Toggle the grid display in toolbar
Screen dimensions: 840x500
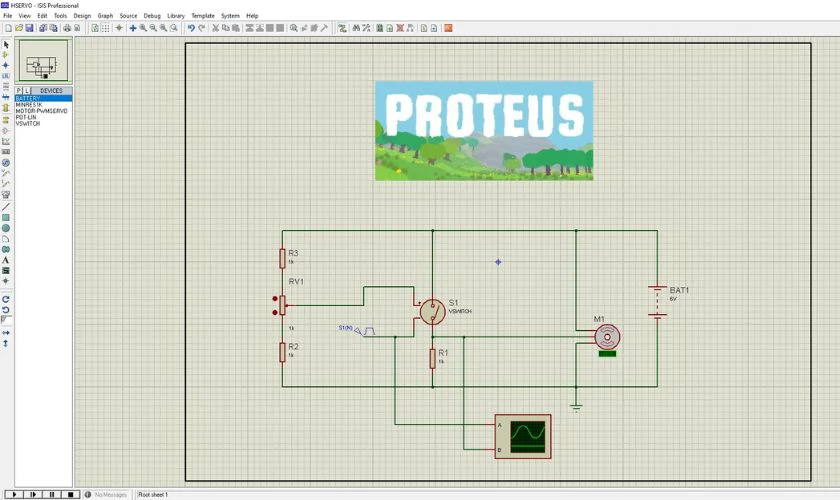coord(106,28)
